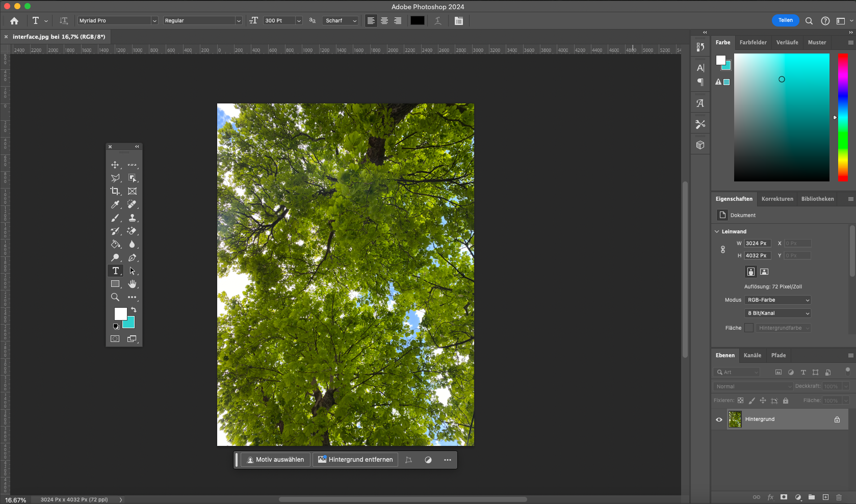Click the rainbow hue slider

tap(843, 117)
